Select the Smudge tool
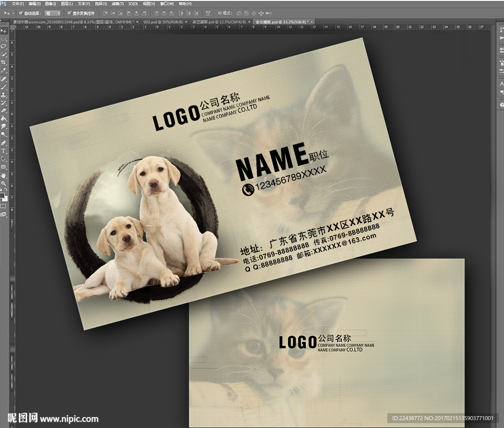 click(x=3, y=127)
